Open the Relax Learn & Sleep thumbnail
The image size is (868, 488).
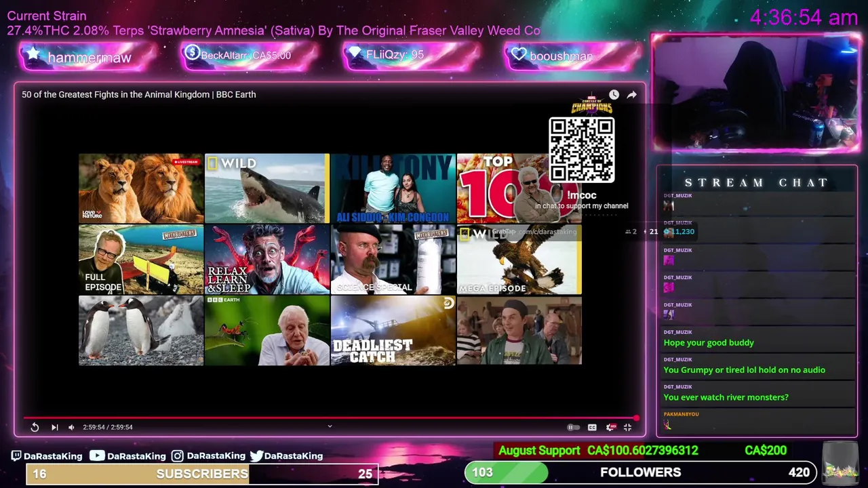coord(267,260)
